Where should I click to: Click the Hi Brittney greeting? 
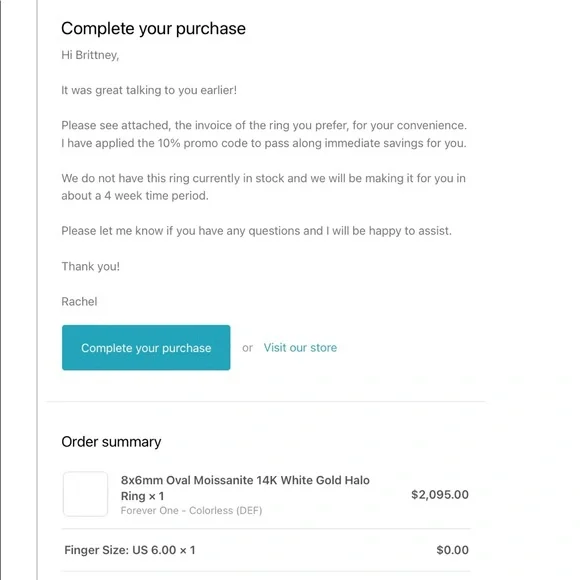[x=90, y=55]
